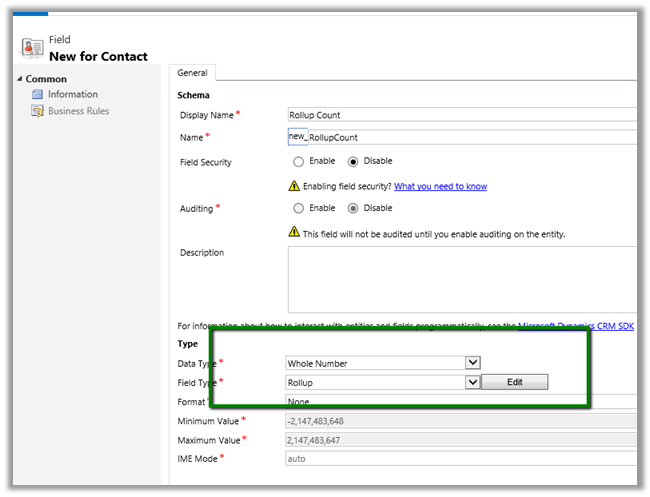Collapse the Common section in sidebar
The image size is (650, 497).
point(20,79)
